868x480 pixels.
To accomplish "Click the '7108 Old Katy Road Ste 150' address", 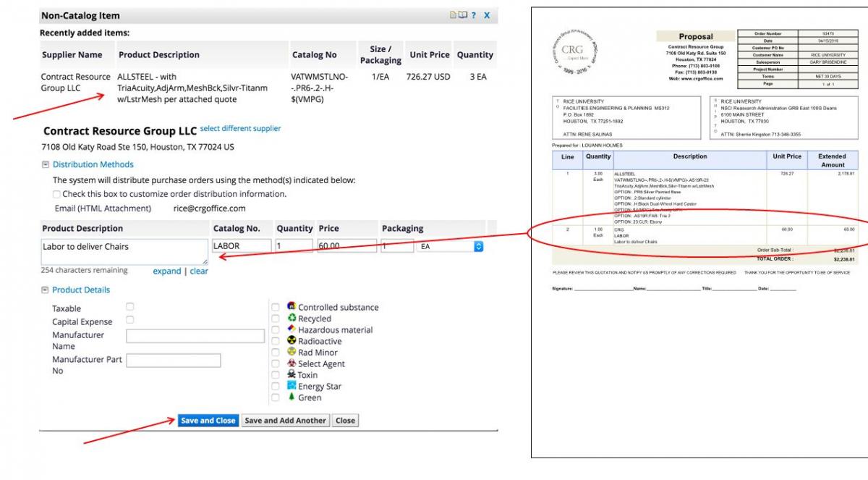I will pos(138,147).
